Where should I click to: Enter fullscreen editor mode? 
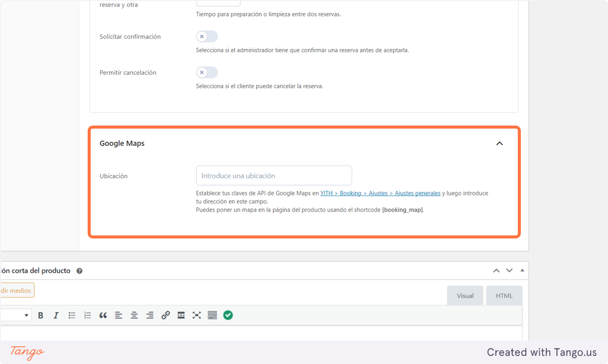[x=197, y=315]
